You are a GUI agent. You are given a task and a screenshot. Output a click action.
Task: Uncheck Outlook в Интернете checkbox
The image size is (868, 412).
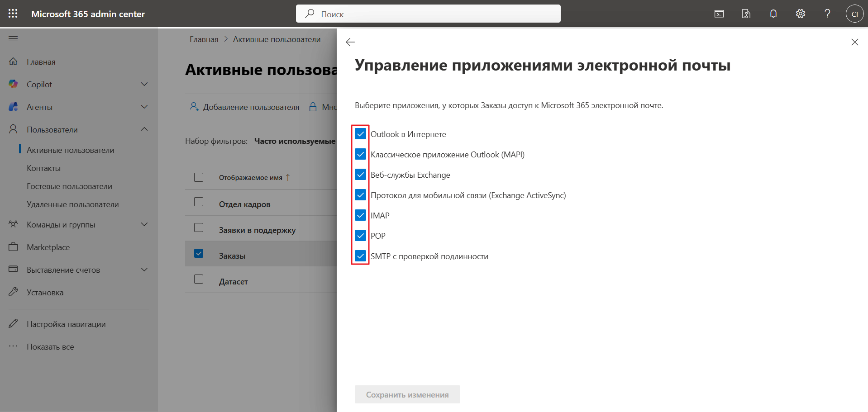360,134
